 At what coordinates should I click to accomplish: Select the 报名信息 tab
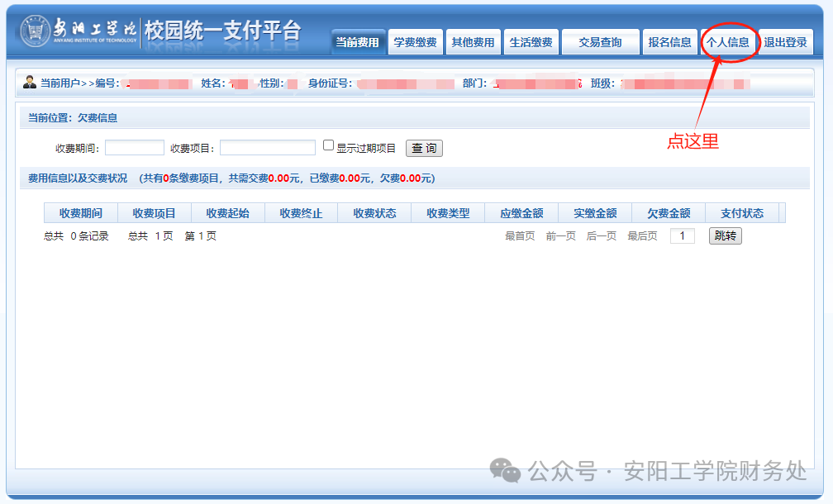(x=669, y=43)
